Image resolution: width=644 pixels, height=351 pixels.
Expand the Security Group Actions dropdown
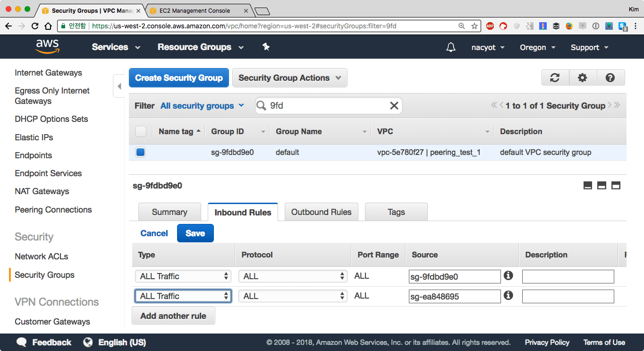pos(289,78)
